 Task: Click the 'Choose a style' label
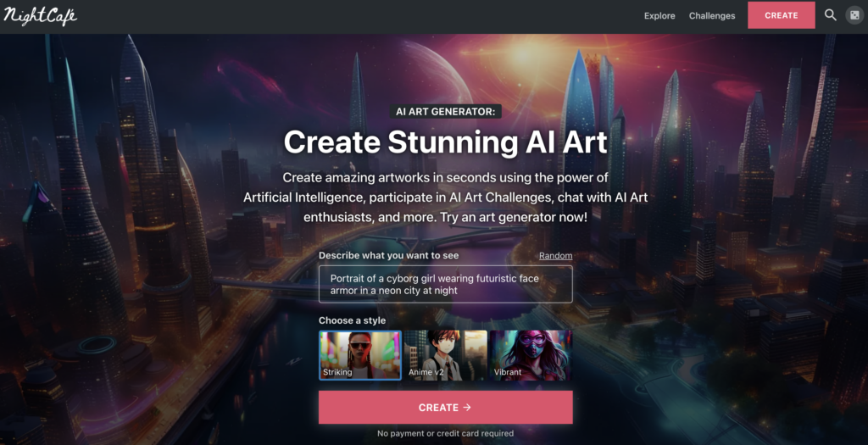[x=352, y=320]
